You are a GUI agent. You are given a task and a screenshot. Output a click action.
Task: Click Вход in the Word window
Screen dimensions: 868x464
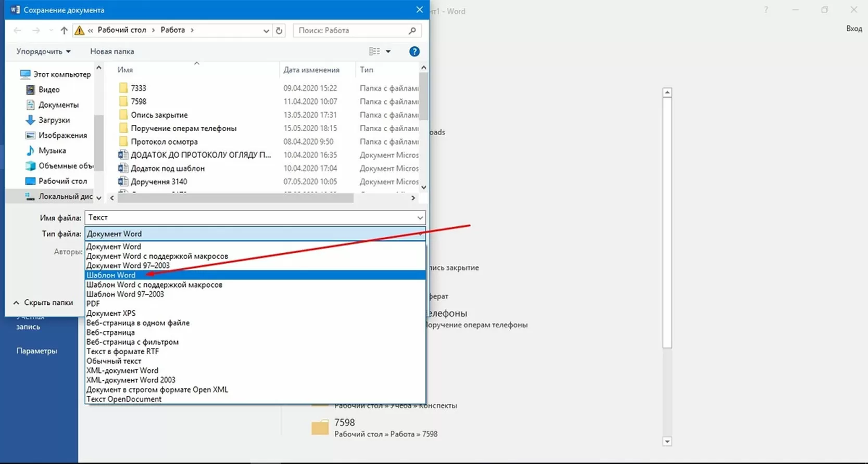(854, 29)
